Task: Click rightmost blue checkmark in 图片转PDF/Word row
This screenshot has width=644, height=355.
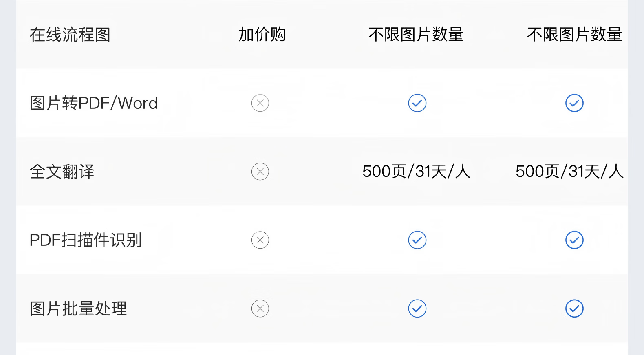Action: 574,103
